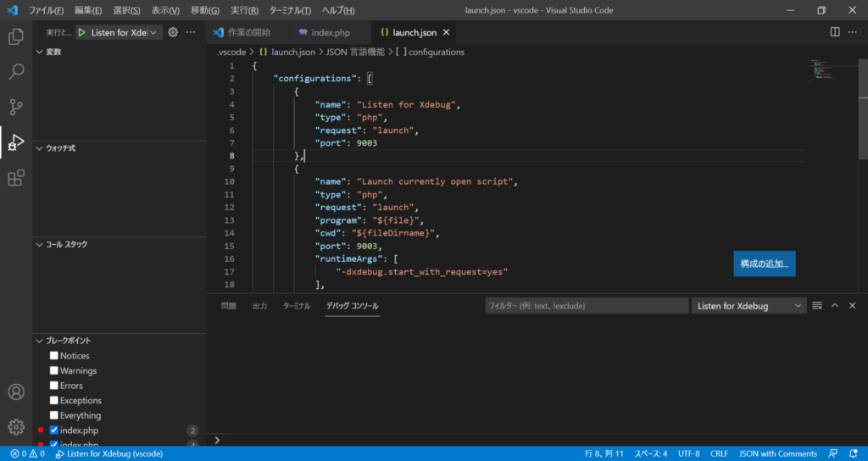Open the 選択(S) menu
The image size is (868, 461).
tap(127, 10)
